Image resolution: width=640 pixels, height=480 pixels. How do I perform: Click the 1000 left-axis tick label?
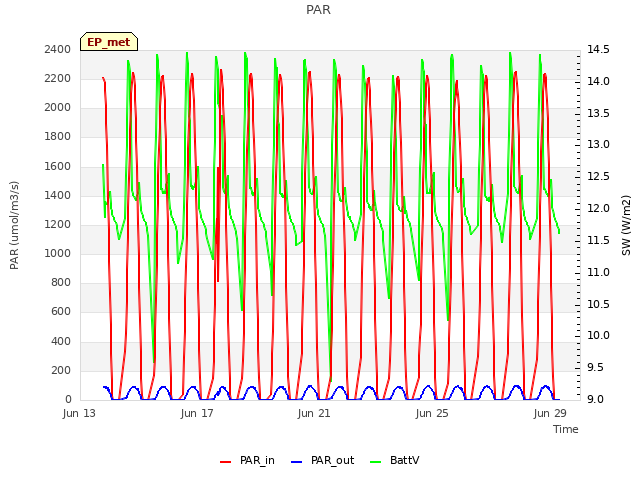click(58, 253)
